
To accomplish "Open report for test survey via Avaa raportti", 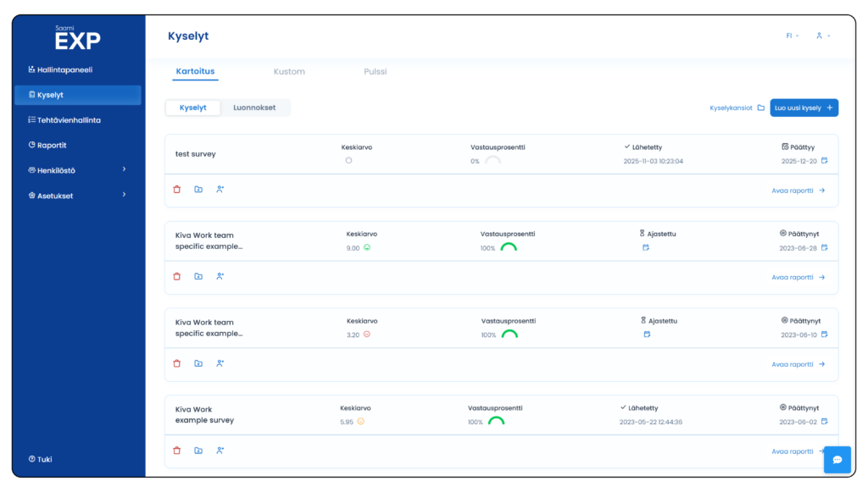I will (x=798, y=191).
